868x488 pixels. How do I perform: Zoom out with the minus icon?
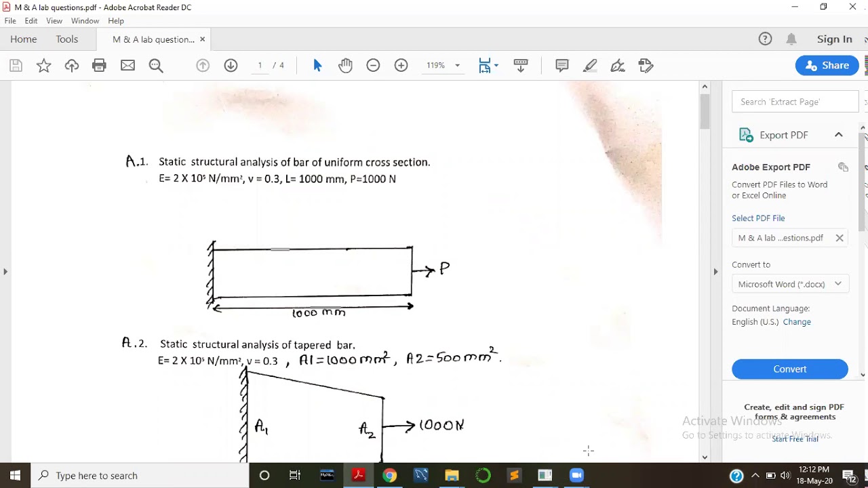point(373,66)
